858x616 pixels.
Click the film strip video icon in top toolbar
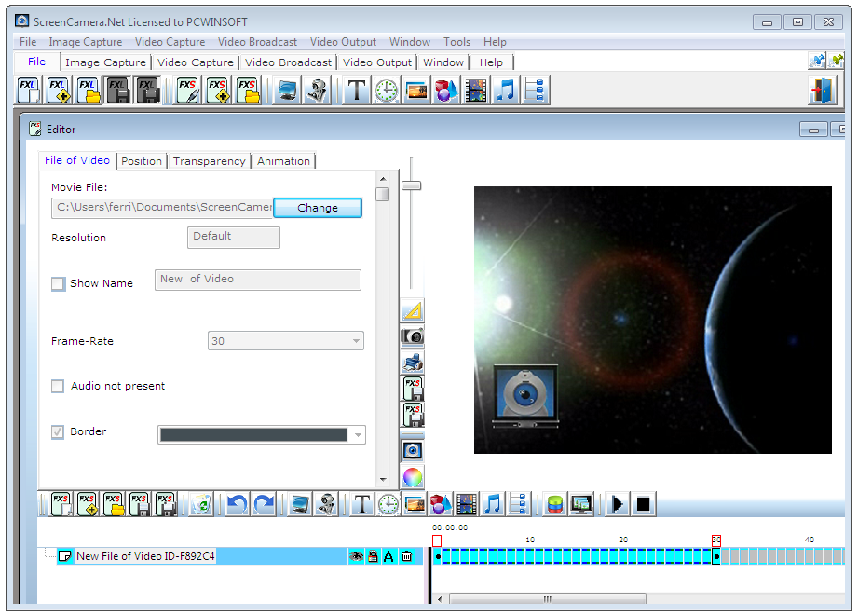pos(475,90)
